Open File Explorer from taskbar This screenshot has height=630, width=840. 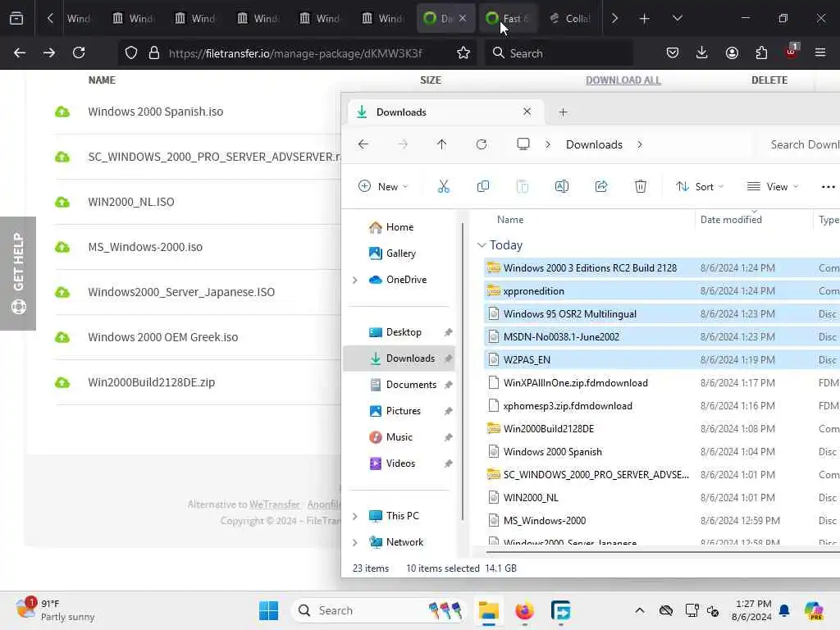pos(489,610)
